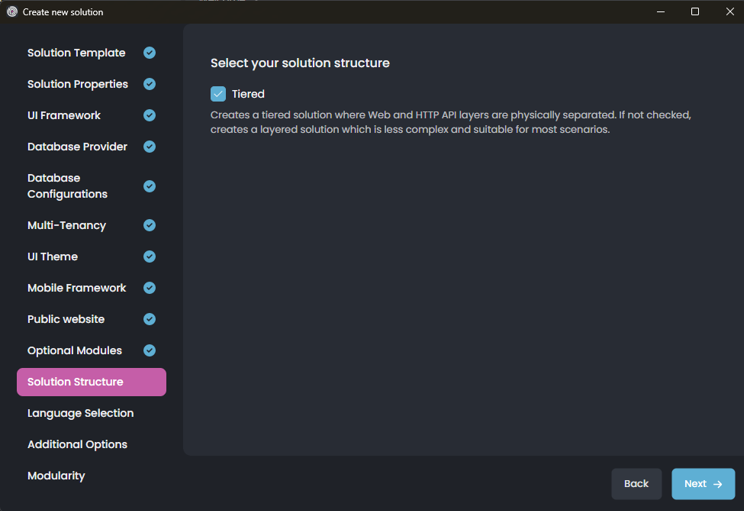This screenshot has height=511, width=744.
Task: Go to the Language Selection step
Action: click(80, 413)
